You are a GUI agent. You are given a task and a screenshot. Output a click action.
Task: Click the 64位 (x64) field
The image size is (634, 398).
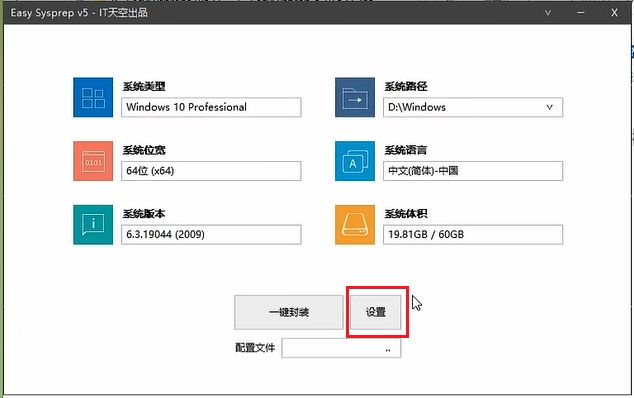click(211, 171)
